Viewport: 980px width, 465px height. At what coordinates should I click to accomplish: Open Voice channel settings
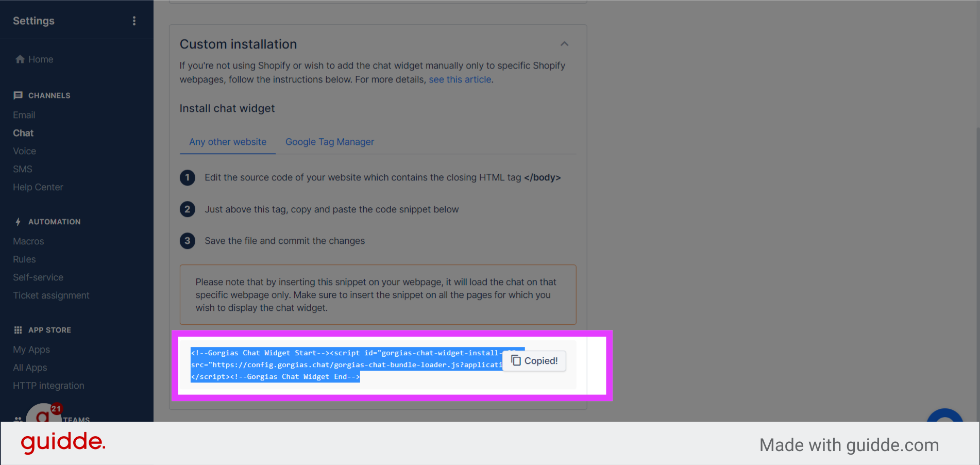(x=24, y=151)
